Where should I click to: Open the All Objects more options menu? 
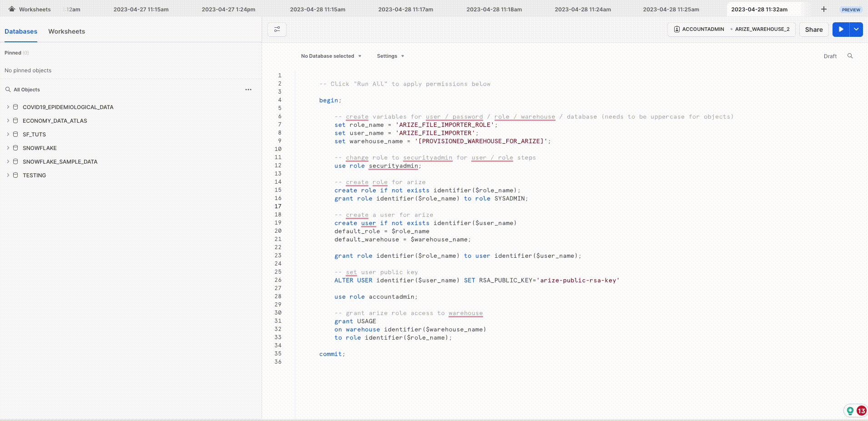(x=248, y=90)
